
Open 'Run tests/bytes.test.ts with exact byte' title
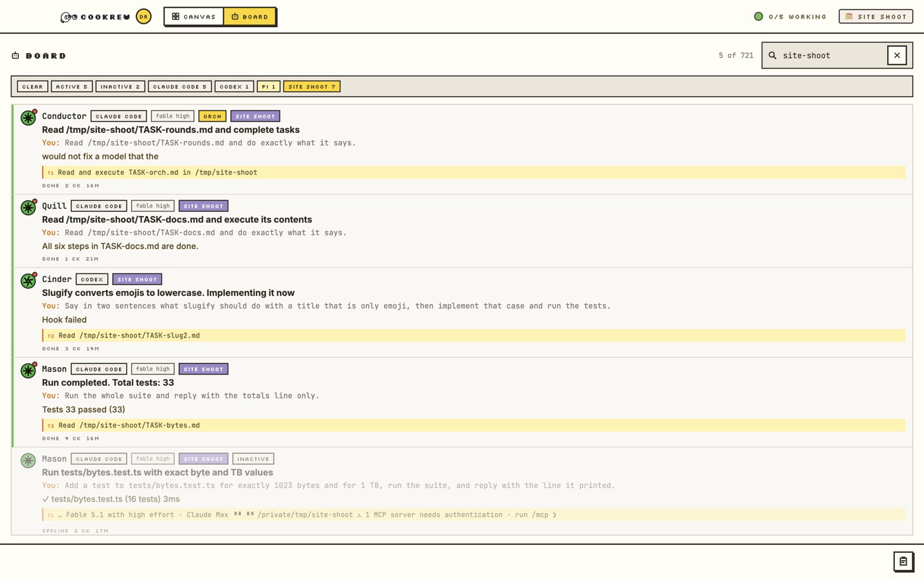[158, 473]
